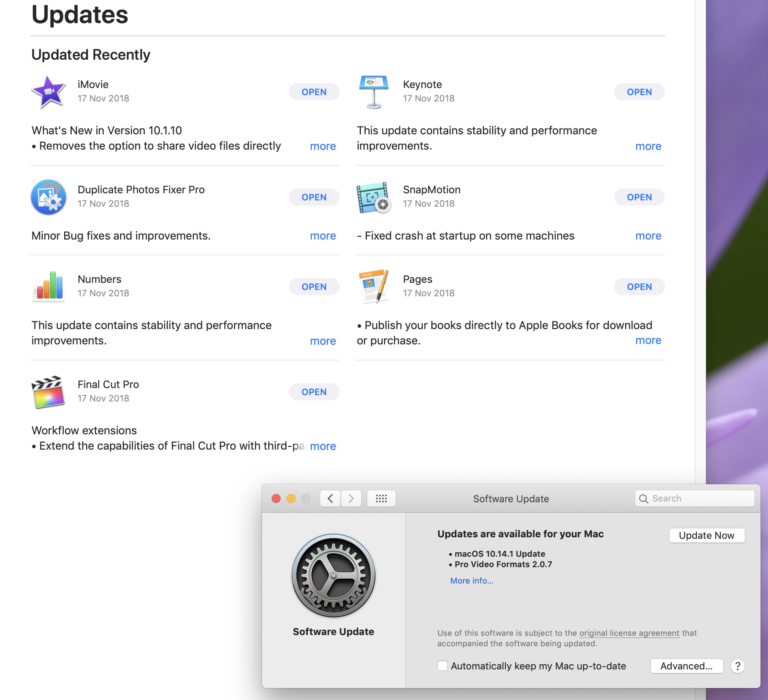Go back in Software Update window
Viewport: 768px width, 700px height.
[330, 499]
